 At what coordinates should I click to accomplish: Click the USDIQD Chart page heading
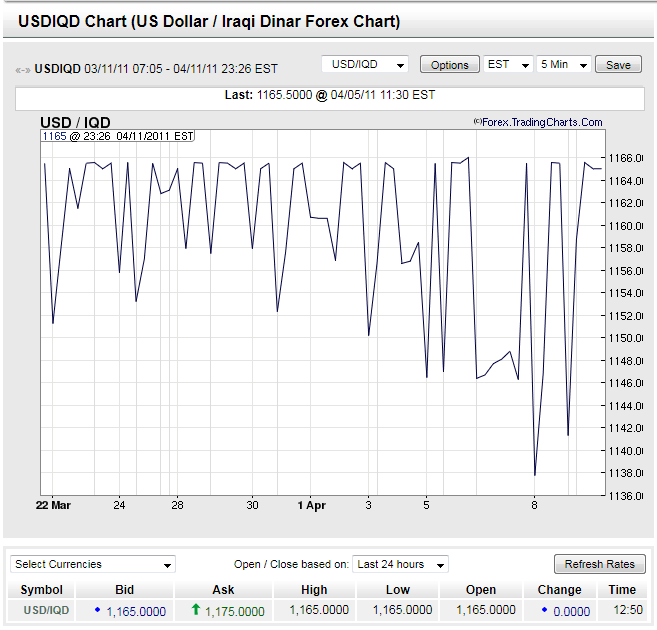209,21
